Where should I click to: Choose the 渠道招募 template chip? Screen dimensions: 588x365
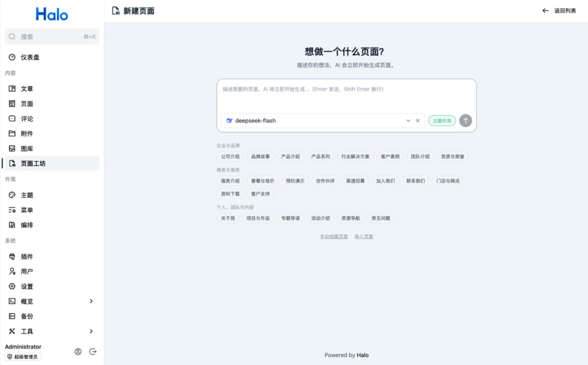355,181
